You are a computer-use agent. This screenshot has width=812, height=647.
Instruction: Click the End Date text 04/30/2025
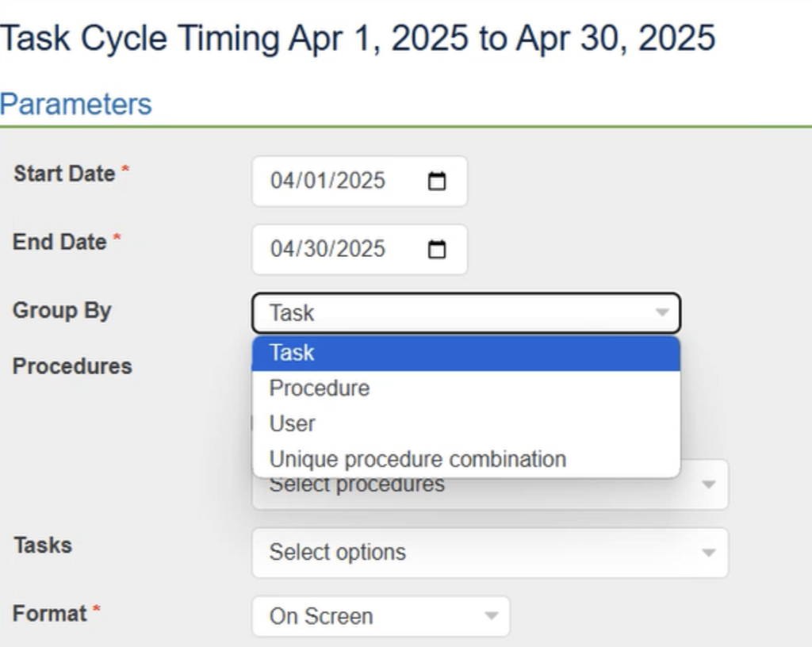pos(327,249)
